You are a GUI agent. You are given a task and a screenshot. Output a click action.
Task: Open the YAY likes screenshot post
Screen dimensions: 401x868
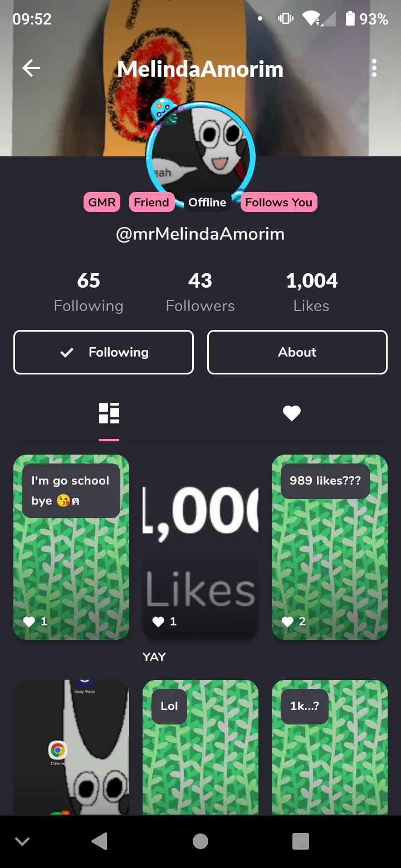(x=200, y=547)
